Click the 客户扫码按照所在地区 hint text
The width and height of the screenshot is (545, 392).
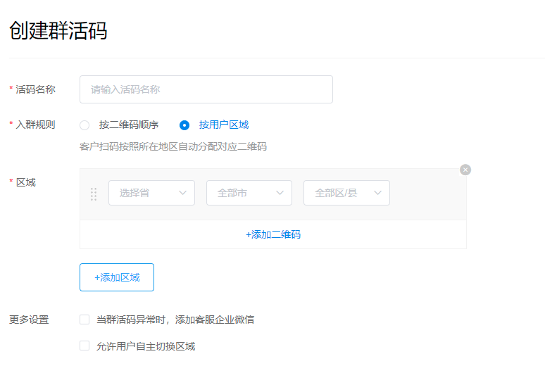(x=173, y=147)
